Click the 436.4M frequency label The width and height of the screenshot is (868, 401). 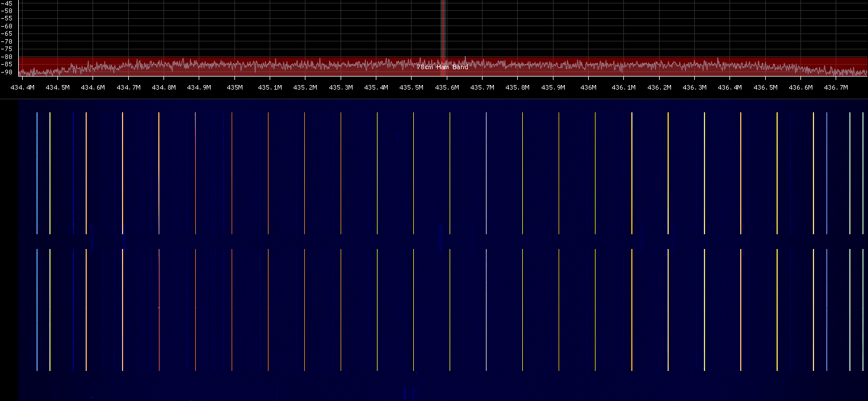[x=730, y=88]
